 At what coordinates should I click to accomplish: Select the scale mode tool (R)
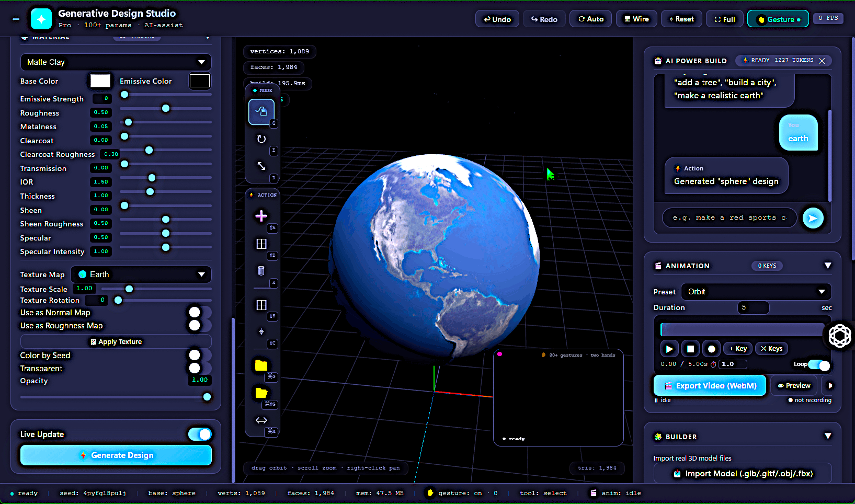click(261, 166)
